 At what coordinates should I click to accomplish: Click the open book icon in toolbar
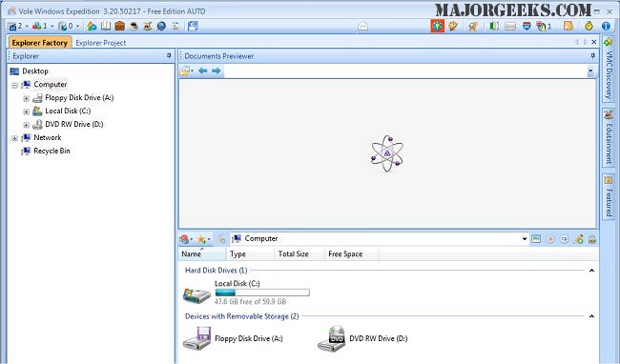coord(106,26)
